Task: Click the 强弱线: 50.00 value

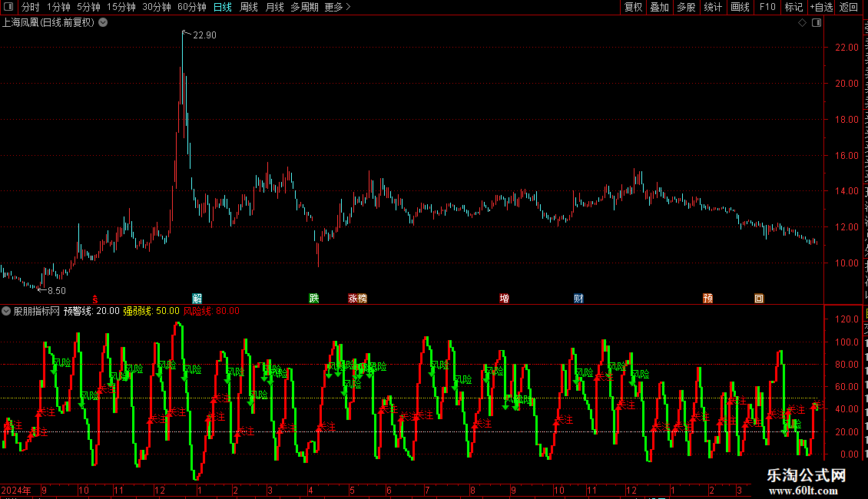Action: click(151, 311)
